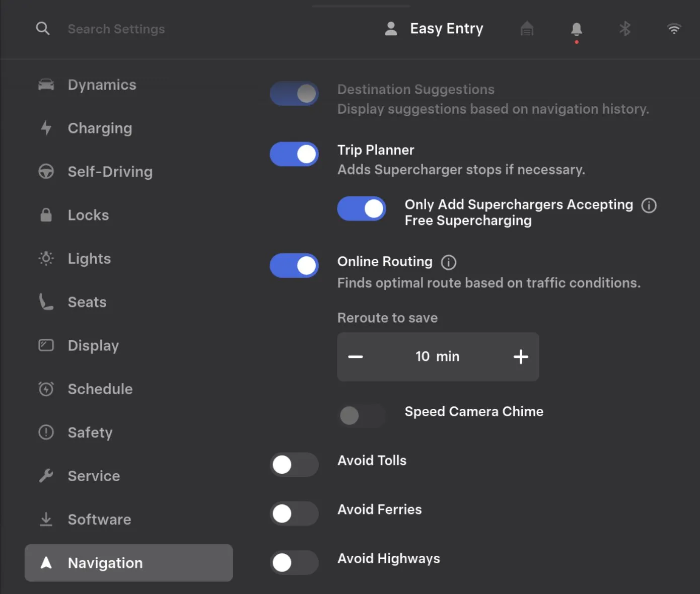
Task: Open notifications via the bell icon
Action: (x=576, y=29)
